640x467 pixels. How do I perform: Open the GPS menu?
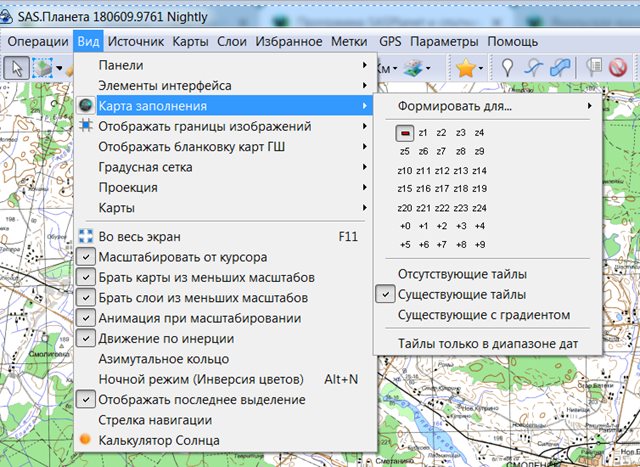(390, 41)
